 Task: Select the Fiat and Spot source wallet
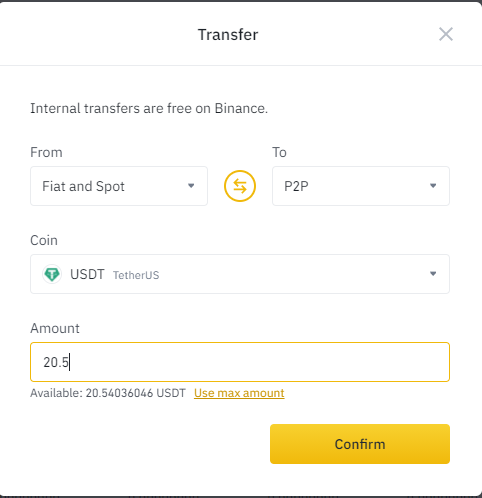(119, 186)
